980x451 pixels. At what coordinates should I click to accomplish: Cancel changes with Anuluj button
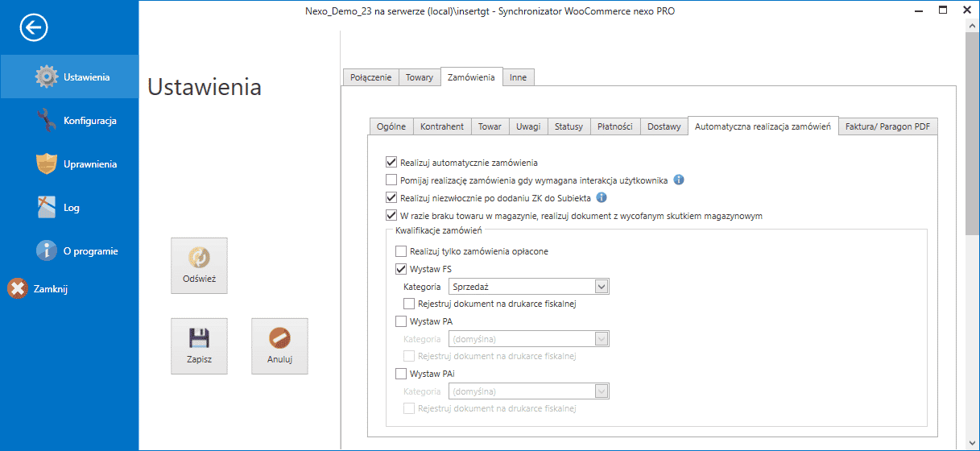click(279, 346)
